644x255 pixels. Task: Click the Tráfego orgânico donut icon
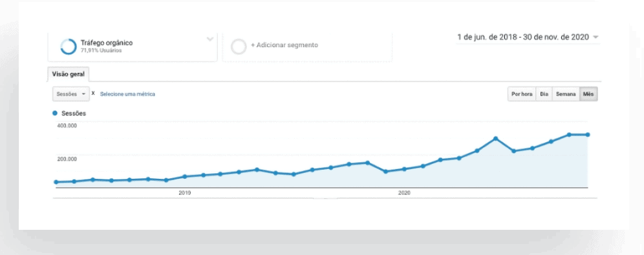pyautogui.click(x=68, y=46)
